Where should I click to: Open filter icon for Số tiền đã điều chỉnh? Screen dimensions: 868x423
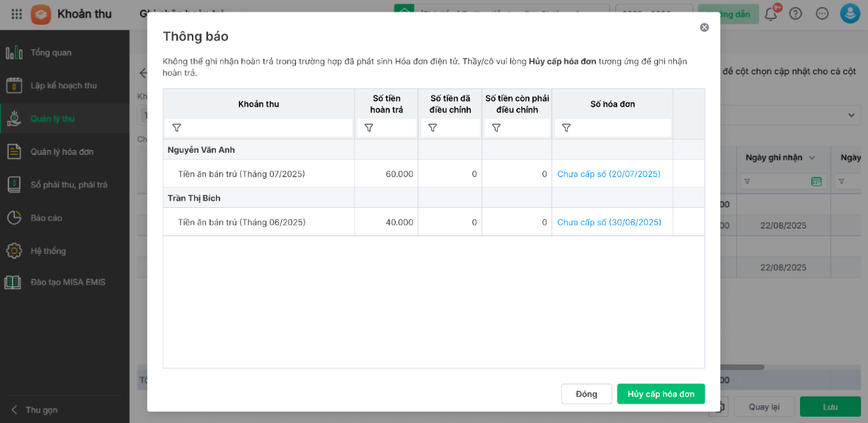click(x=433, y=128)
